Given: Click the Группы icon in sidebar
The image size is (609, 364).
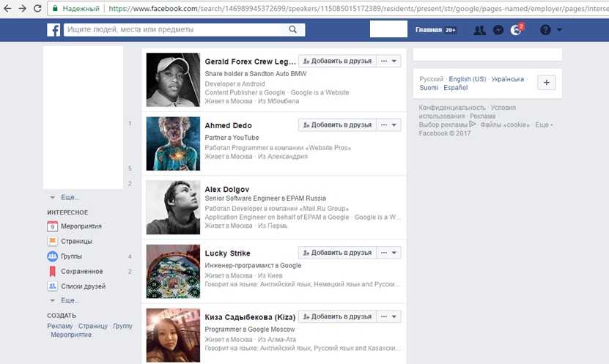Looking at the screenshot, I should (x=53, y=256).
